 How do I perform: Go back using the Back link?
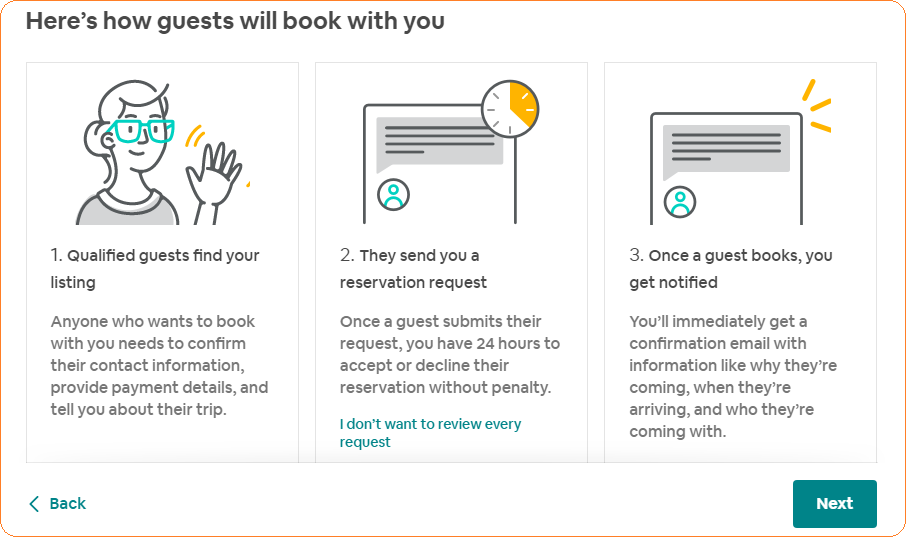point(67,504)
